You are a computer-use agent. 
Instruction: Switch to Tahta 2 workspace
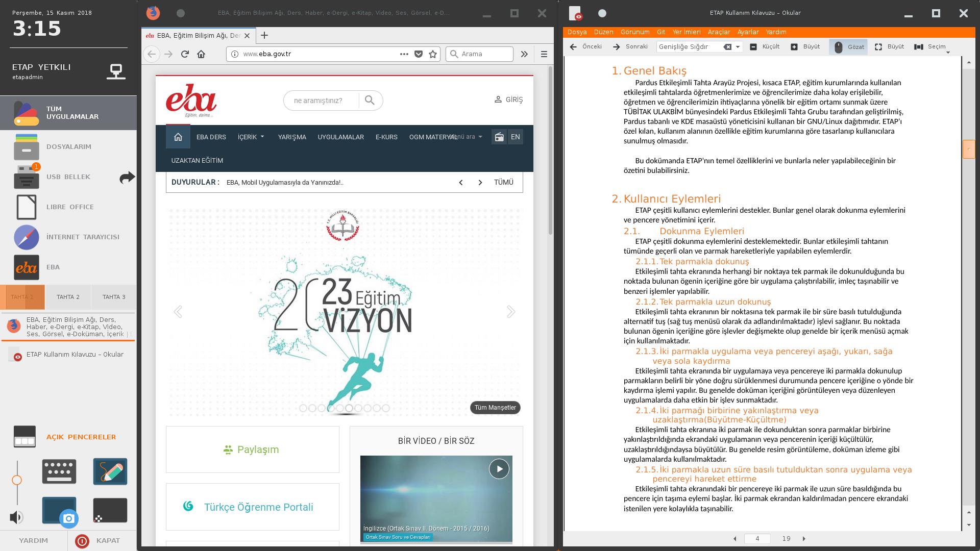(68, 296)
